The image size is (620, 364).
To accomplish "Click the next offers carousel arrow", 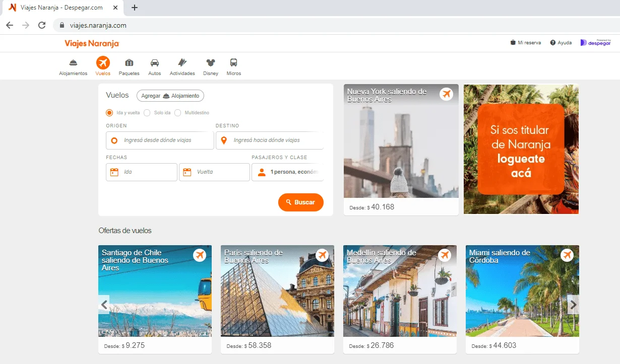I will 573,305.
